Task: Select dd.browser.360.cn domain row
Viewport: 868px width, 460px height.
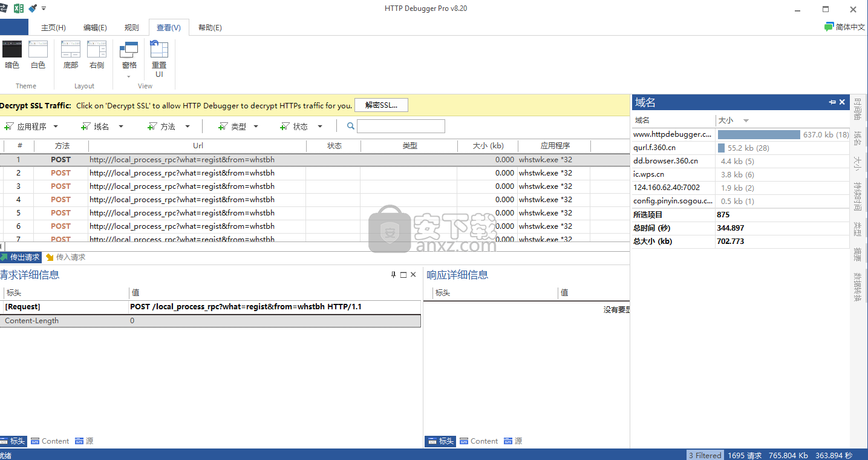Action: [x=741, y=161]
